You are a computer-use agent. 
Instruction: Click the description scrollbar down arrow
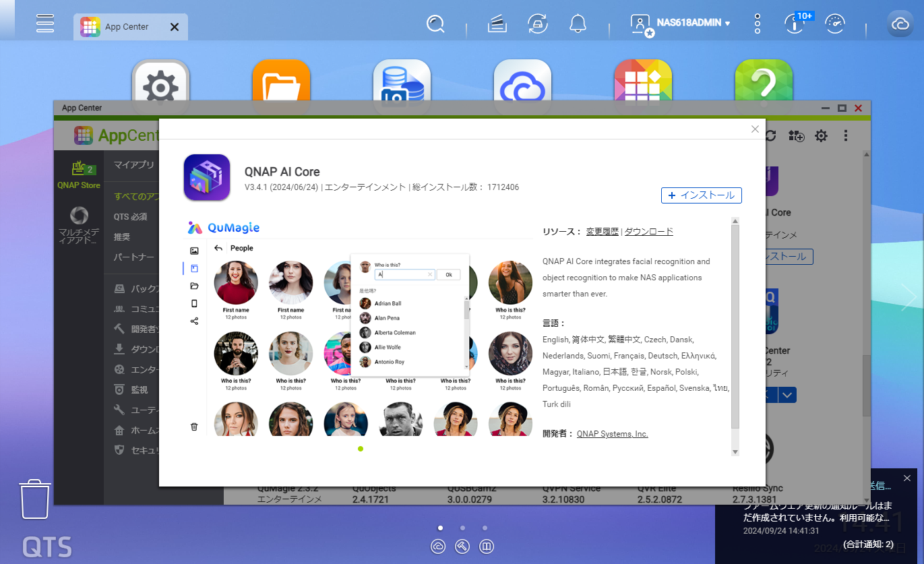tap(735, 451)
